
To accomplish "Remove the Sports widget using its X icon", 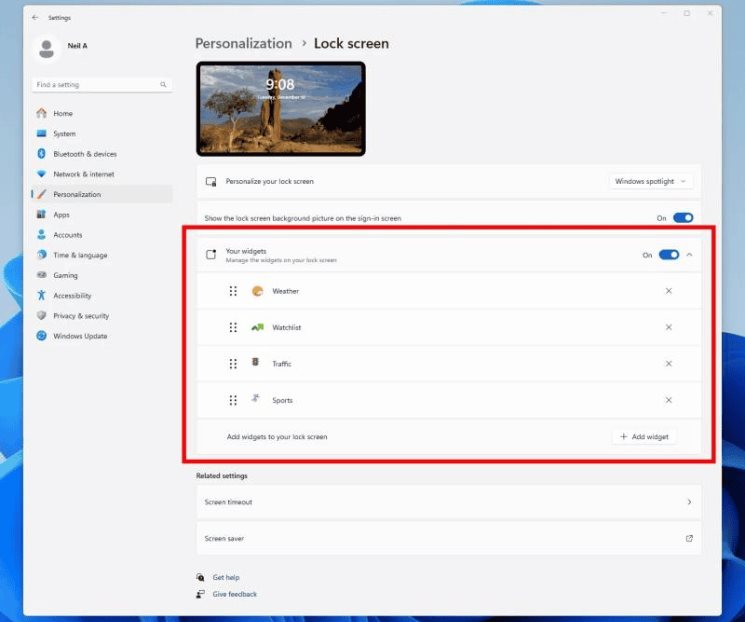I will (669, 400).
